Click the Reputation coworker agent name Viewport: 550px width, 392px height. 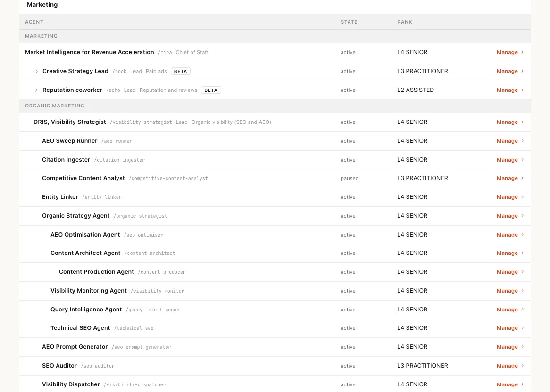pos(72,90)
